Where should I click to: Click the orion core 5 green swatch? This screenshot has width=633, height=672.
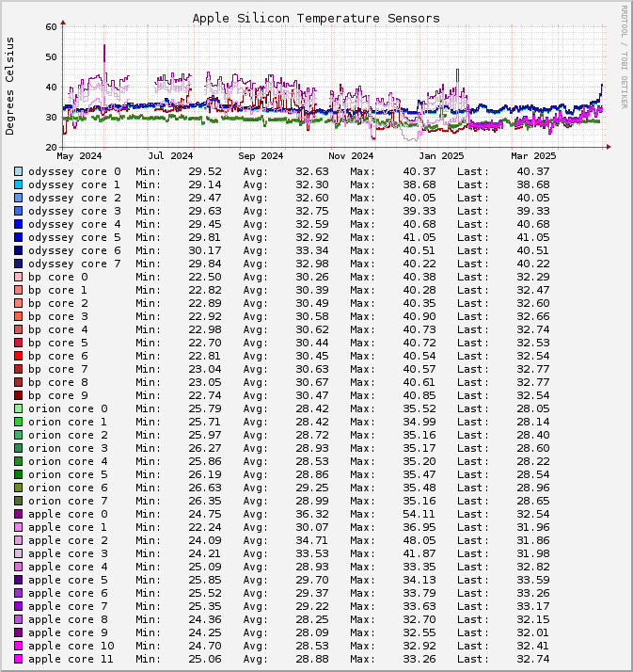tap(18, 475)
